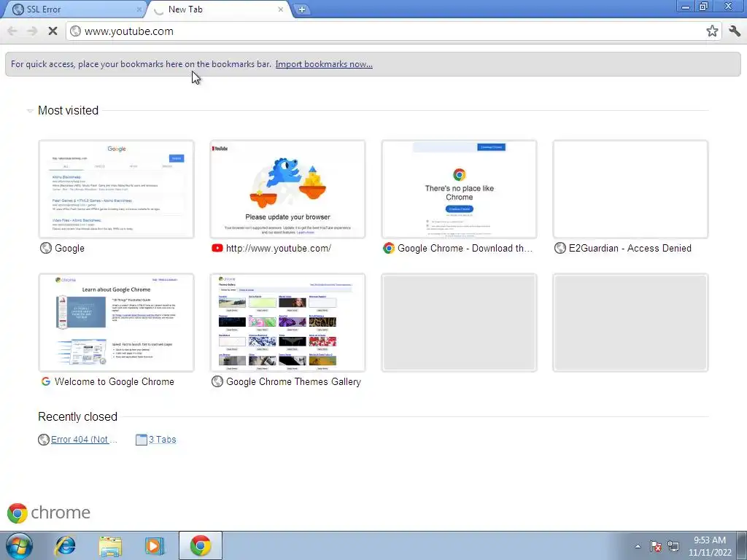Click Show desktop button at taskbar end
The image size is (747, 560).
click(x=742, y=545)
